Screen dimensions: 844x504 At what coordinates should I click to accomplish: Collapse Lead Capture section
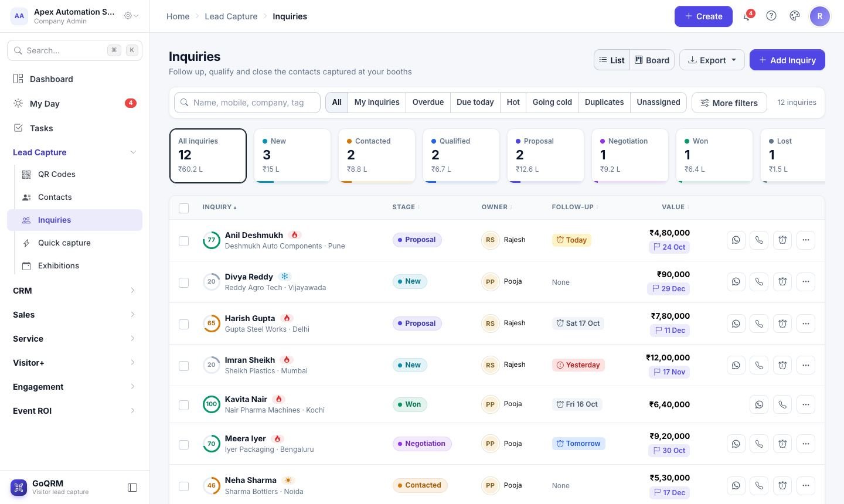74,152
